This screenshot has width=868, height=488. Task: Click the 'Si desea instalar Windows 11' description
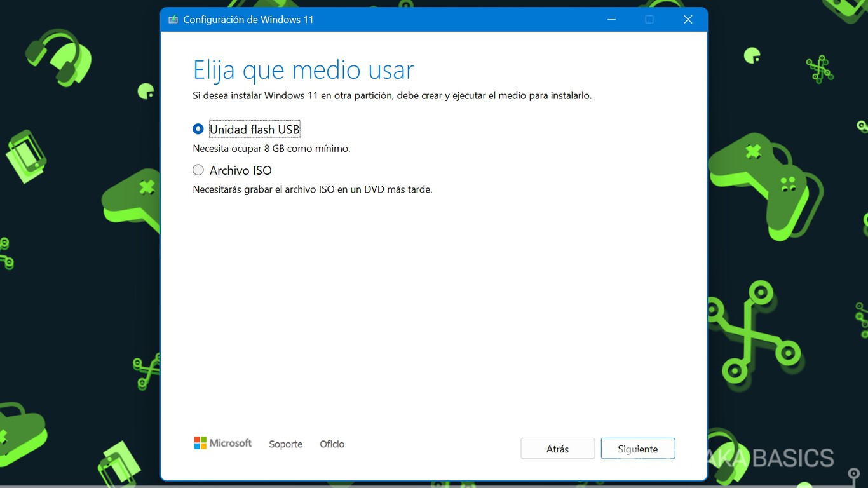pos(392,96)
